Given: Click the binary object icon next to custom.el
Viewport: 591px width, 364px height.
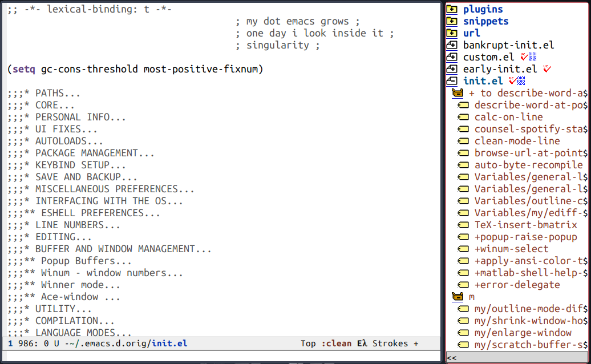Looking at the screenshot, I should click(x=533, y=57).
